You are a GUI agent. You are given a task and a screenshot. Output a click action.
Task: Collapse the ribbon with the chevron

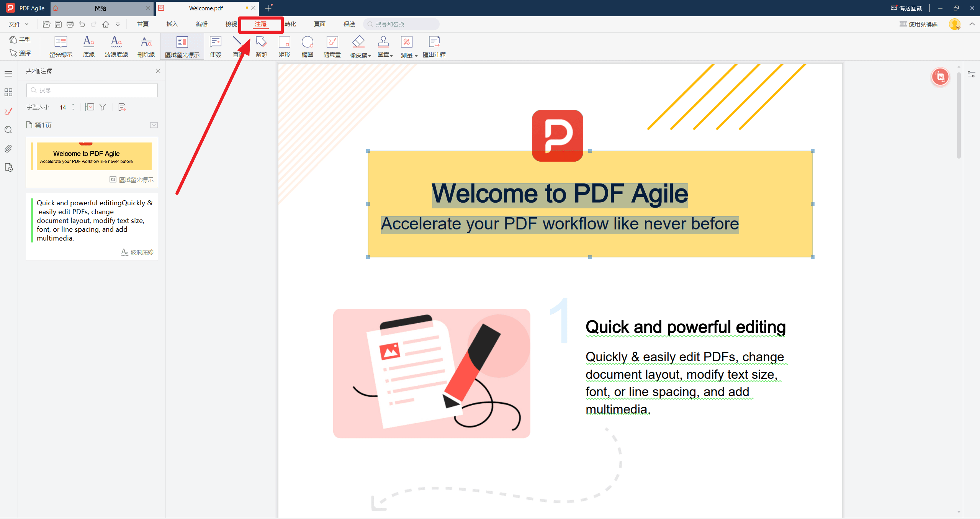[972, 24]
